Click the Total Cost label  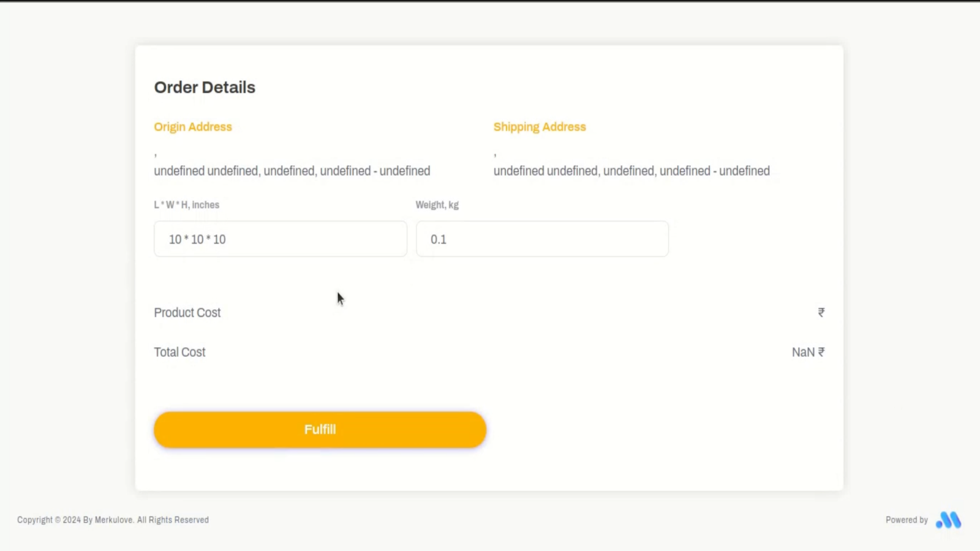(179, 352)
